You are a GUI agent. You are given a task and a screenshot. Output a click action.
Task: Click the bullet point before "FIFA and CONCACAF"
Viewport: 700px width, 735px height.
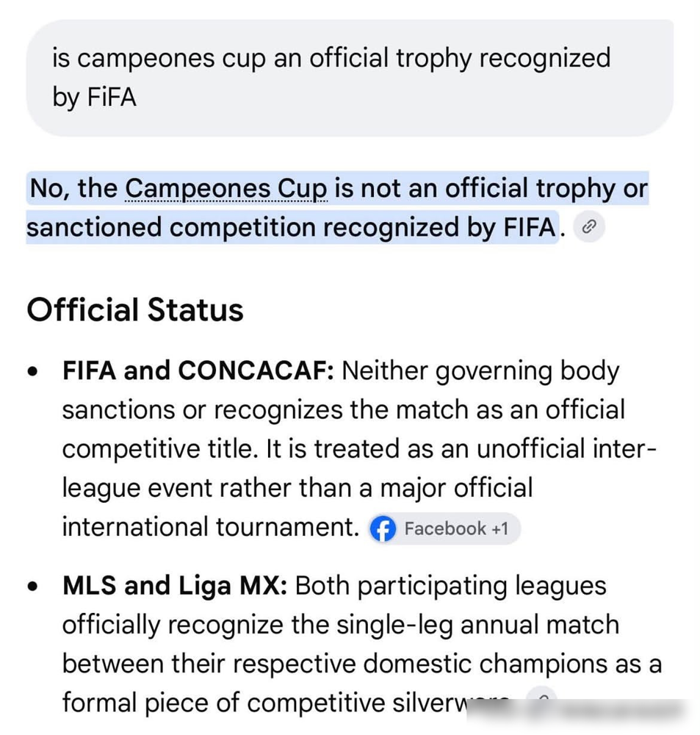pos(32,372)
